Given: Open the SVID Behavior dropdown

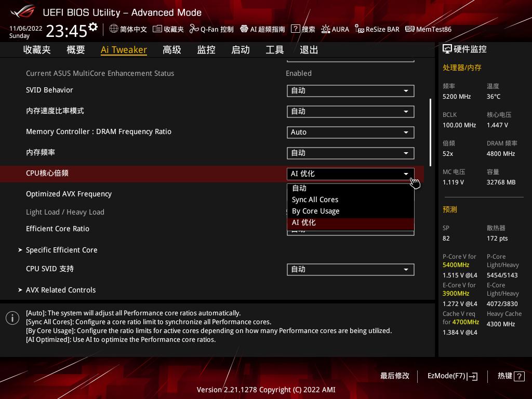Looking at the screenshot, I should [351, 90].
